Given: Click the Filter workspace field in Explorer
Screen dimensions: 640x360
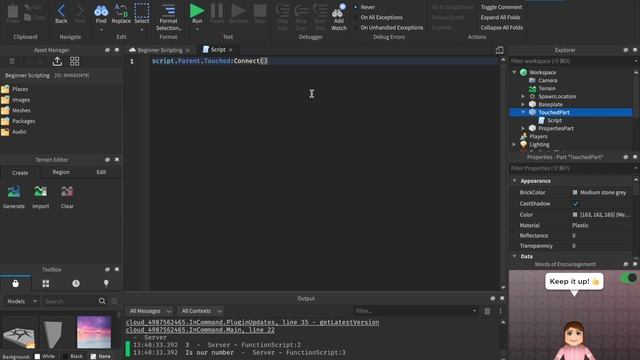Looking at the screenshot, I should click(x=571, y=61).
